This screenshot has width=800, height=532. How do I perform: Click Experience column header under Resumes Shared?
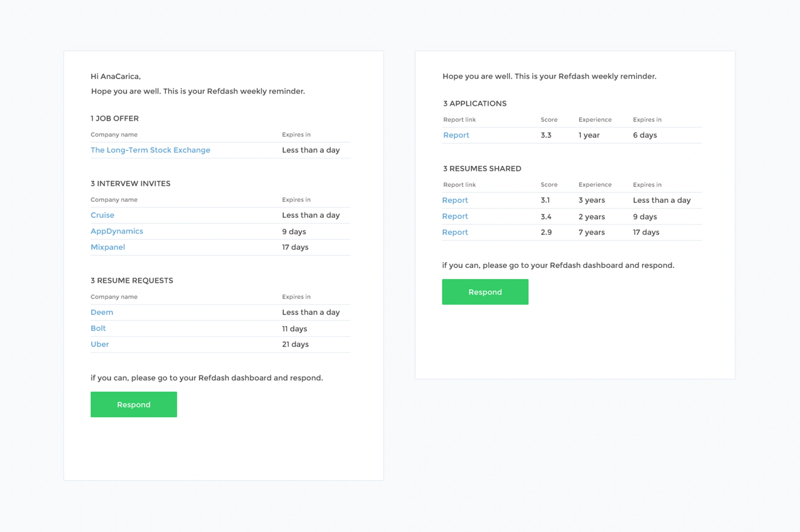point(595,185)
